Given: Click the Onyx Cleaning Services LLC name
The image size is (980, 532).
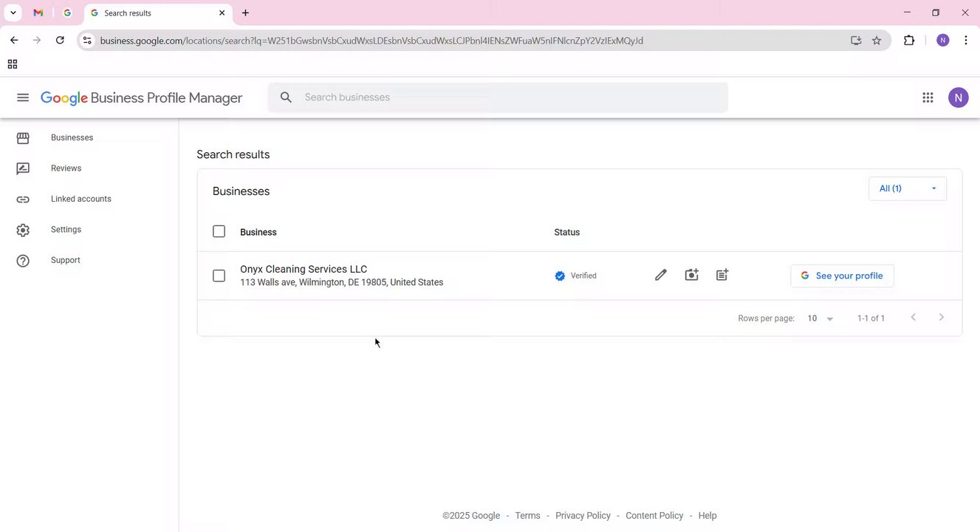Looking at the screenshot, I should tap(304, 270).
